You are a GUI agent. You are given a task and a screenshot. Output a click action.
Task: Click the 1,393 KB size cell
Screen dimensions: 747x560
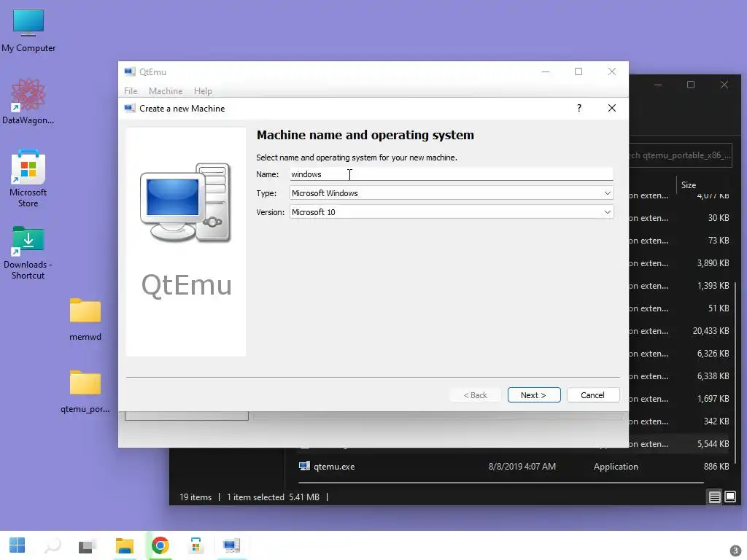(713, 286)
